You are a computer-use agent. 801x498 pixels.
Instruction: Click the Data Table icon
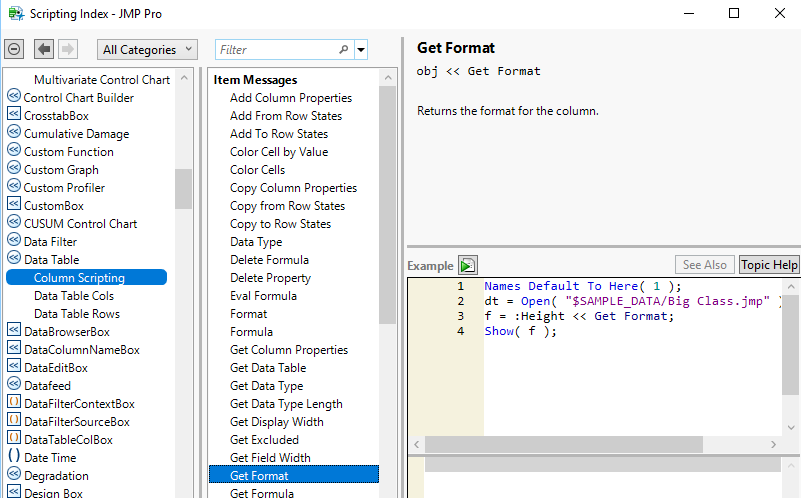14,257
